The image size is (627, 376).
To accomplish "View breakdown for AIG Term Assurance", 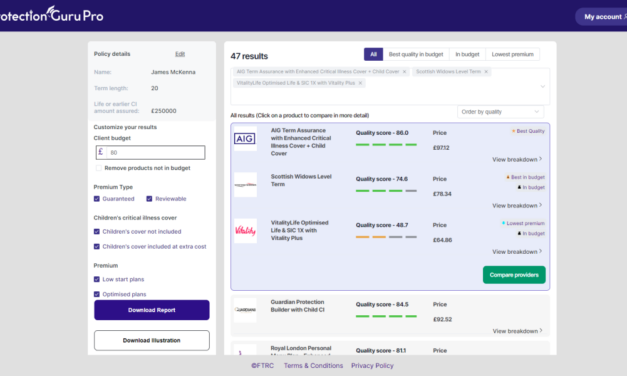I will point(517,159).
